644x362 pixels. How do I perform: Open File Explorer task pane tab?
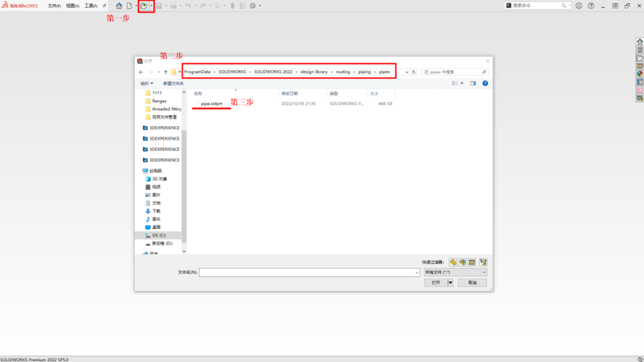(x=640, y=58)
